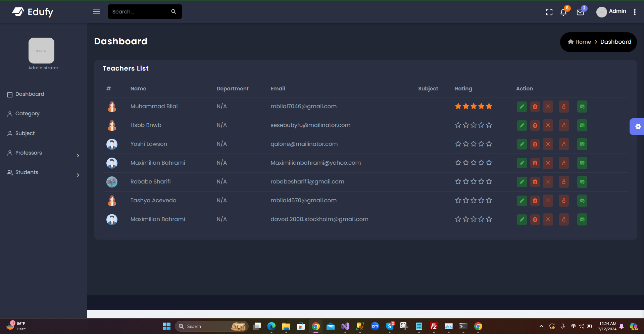Open messages envelope with 2 badge

pyautogui.click(x=580, y=12)
